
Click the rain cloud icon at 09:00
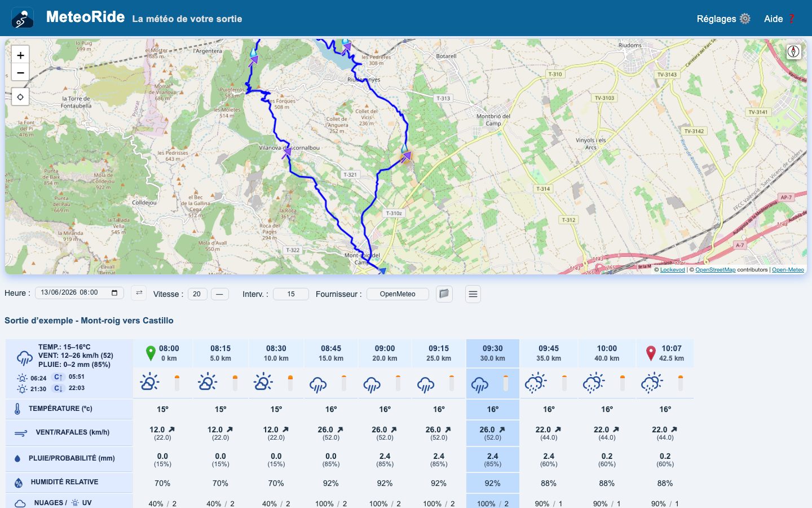372,385
